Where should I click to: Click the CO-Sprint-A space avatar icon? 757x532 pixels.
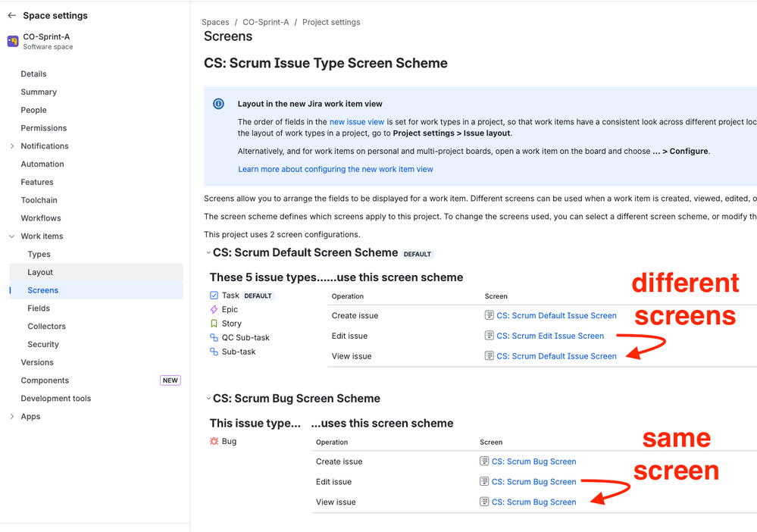pos(13,42)
